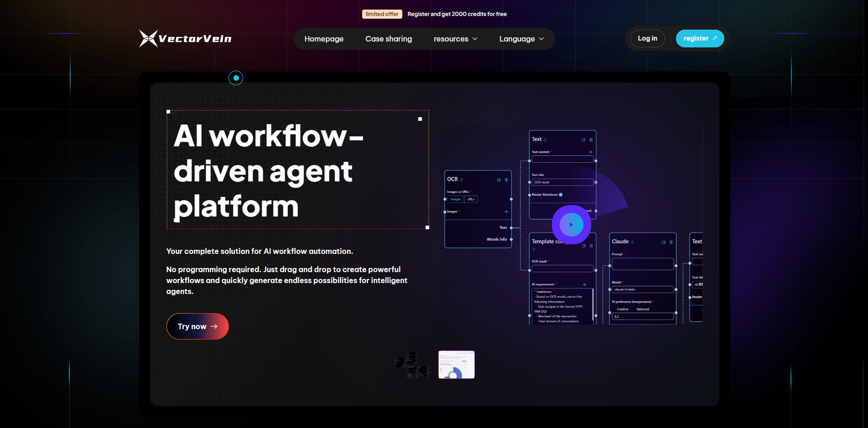The height and width of the screenshot is (428, 868).
Task: Expand the Language dropdown menu
Action: pos(521,39)
